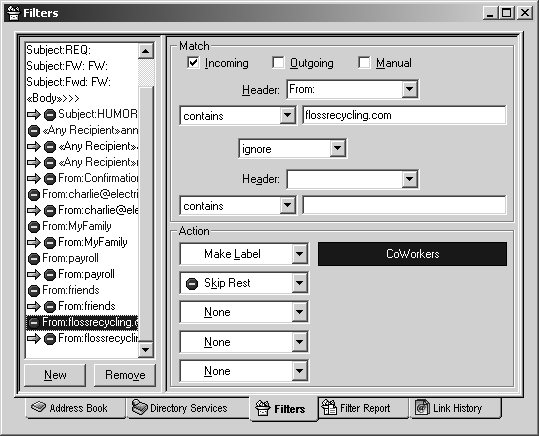Click the Link History tab icon

pyautogui.click(x=422, y=407)
